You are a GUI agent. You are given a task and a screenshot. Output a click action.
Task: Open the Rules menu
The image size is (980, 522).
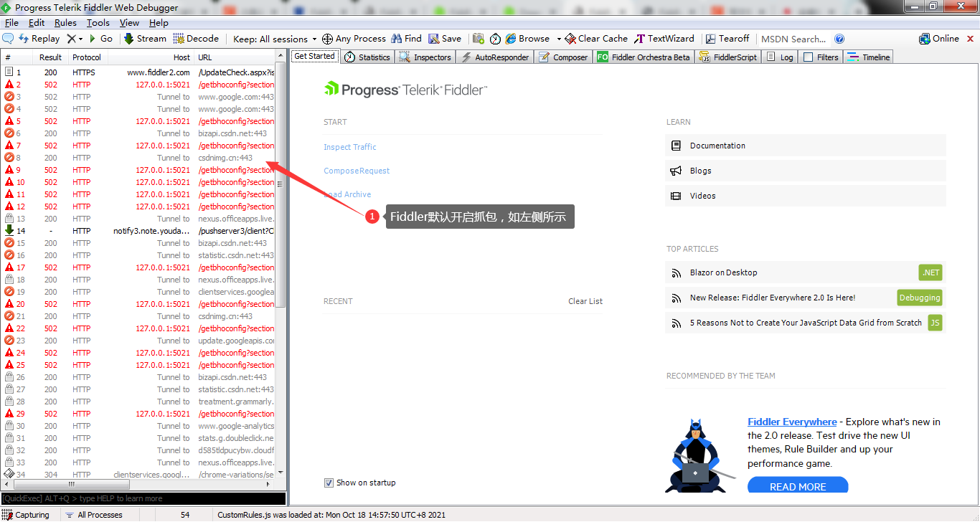tap(65, 23)
